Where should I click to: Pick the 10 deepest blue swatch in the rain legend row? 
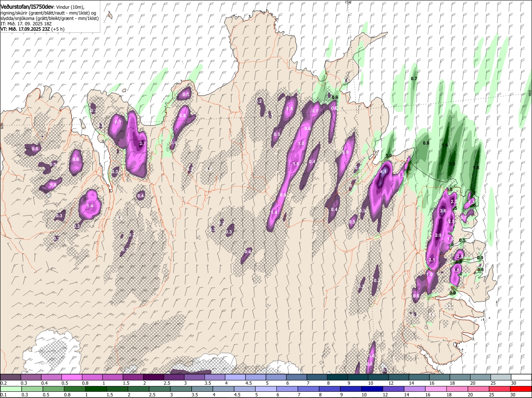click(372, 389)
